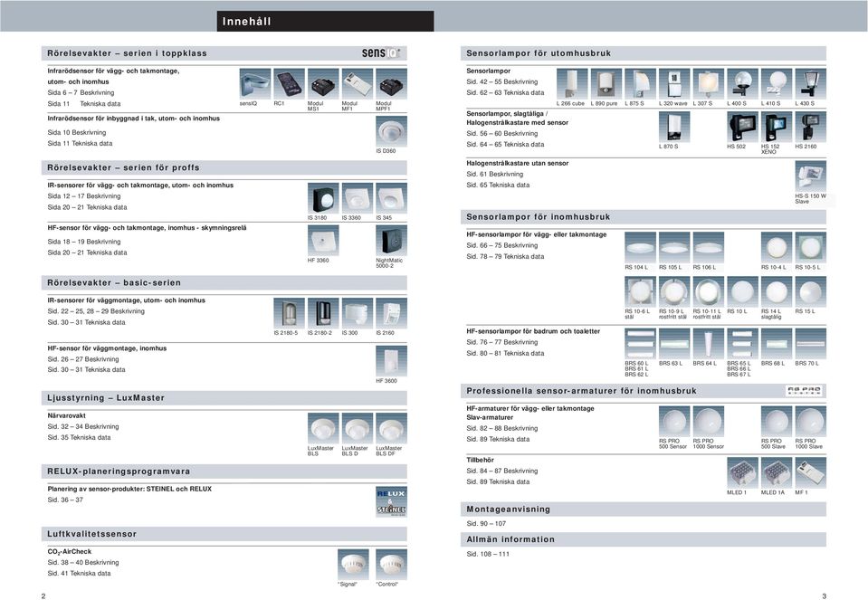Select the HS 152 XENO floodlight thumbnail

click(777, 127)
